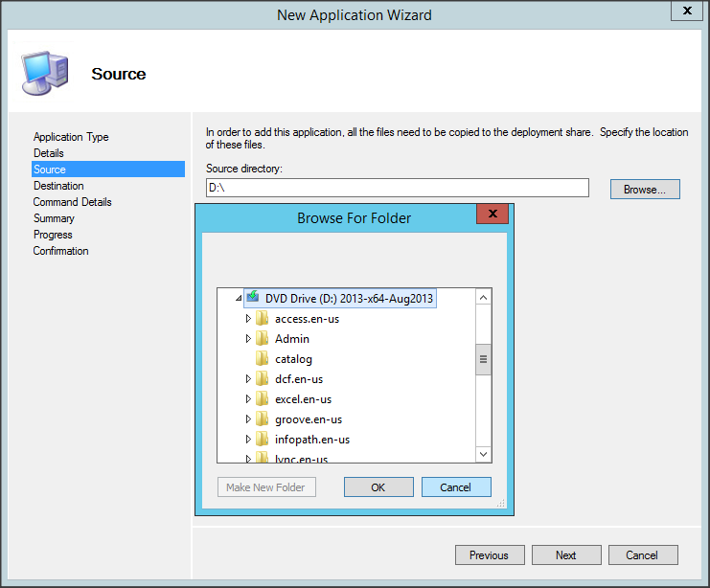This screenshot has width=710, height=588.
Task: Go to the Application Type step
Action: pyautogui.click(x=71, y=137)
